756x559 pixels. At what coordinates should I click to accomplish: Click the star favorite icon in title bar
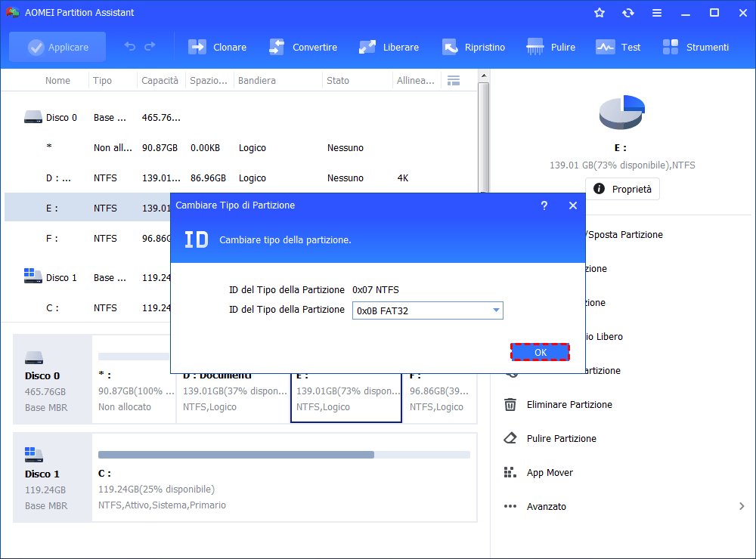(600, 13)
